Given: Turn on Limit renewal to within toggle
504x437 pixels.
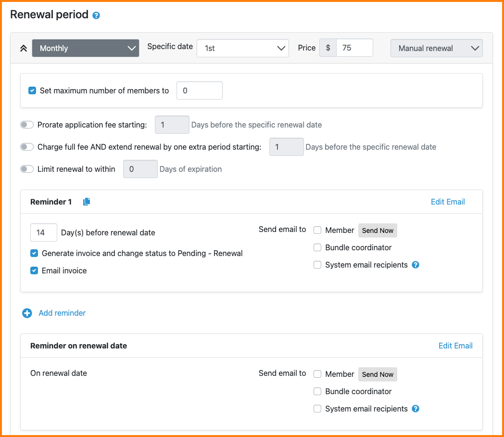Looking at the screenshot, I should (x=27, y=169).
